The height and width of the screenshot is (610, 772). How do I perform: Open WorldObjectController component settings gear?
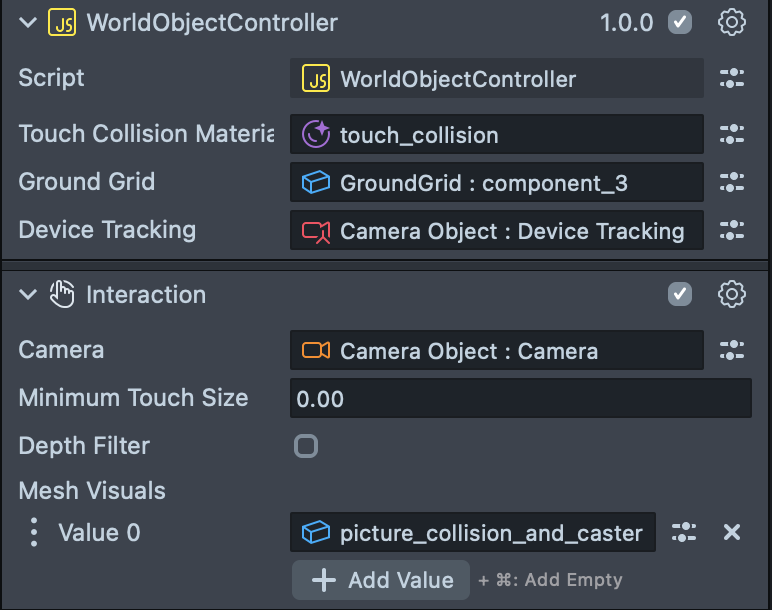[732, 22]
